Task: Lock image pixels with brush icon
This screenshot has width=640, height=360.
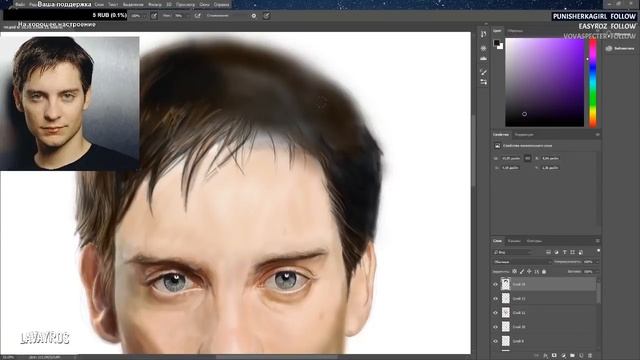Action: (x=522, y=271)
